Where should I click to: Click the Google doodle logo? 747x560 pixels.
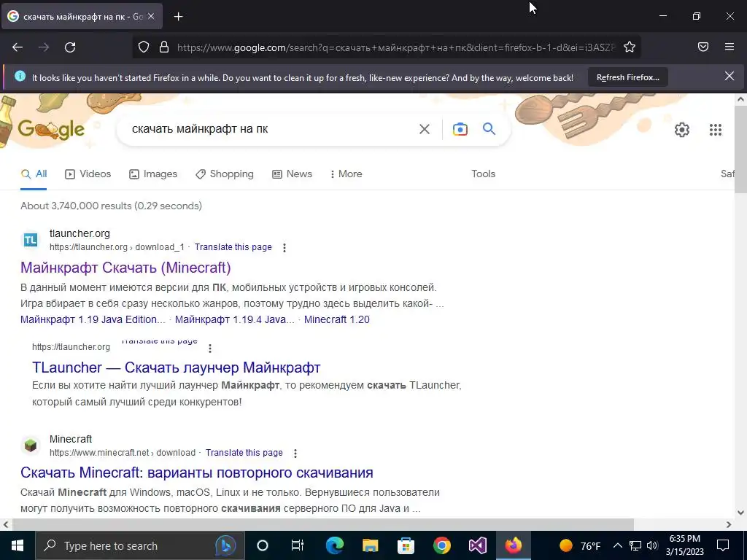coord(51,128)
